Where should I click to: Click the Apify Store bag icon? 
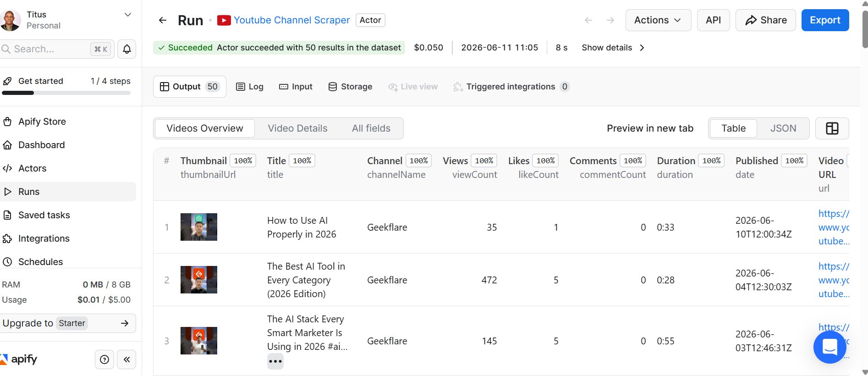[x=7, y=122]
